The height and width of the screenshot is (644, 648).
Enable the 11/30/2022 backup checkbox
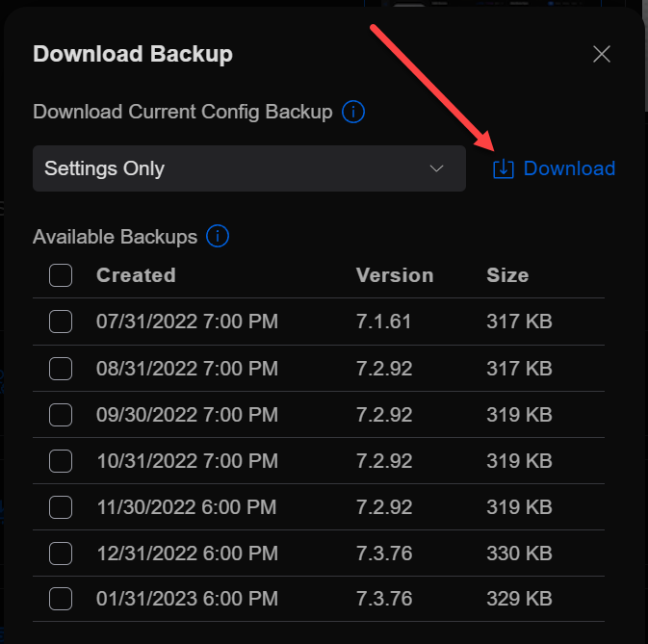61,506
